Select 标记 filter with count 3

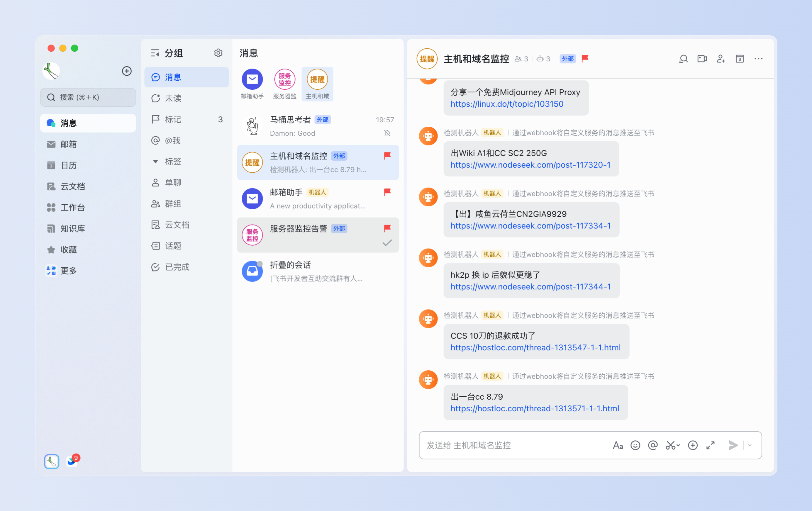point(187,119)
